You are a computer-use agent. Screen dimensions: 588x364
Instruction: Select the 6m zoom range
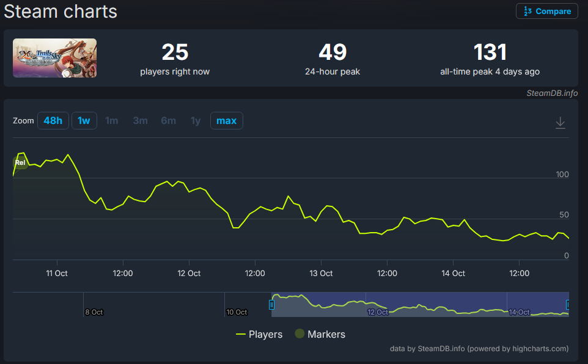point(168,121)
